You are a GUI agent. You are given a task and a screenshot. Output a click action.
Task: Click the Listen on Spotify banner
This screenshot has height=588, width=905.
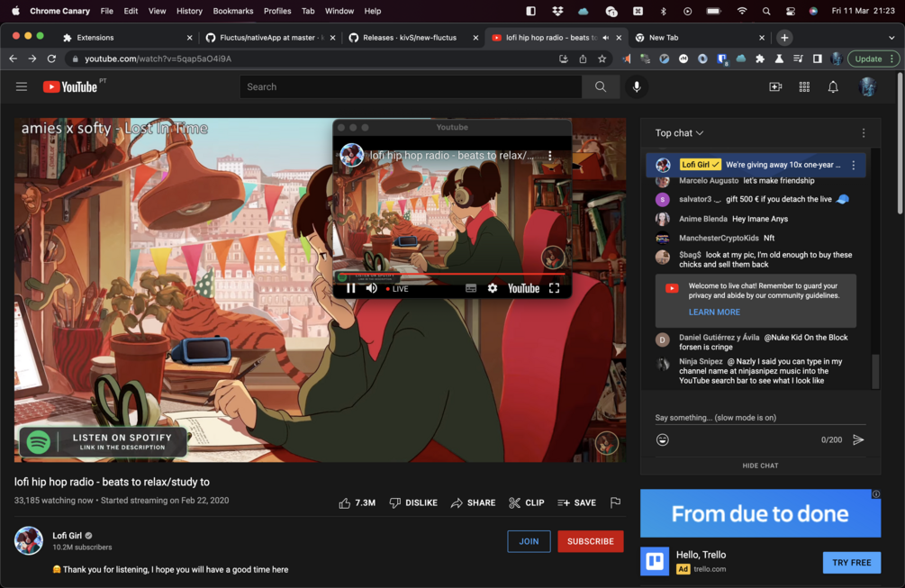[104, 442]
